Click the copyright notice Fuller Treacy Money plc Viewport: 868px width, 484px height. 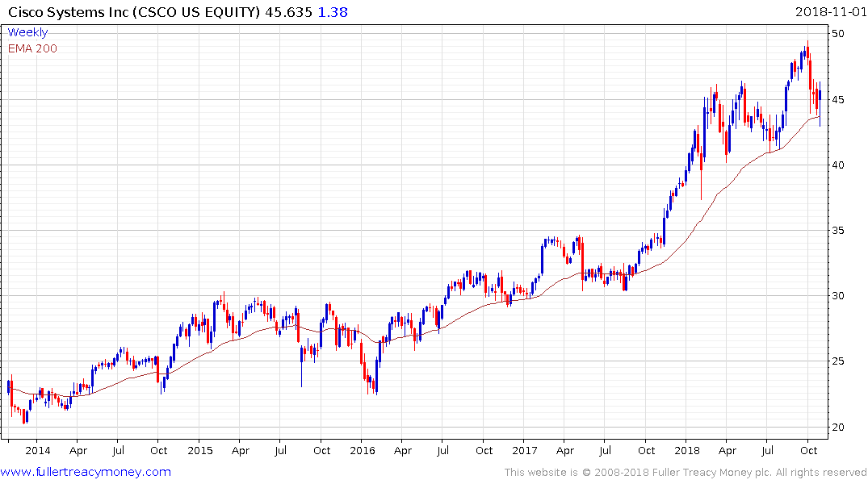(686, 473)
